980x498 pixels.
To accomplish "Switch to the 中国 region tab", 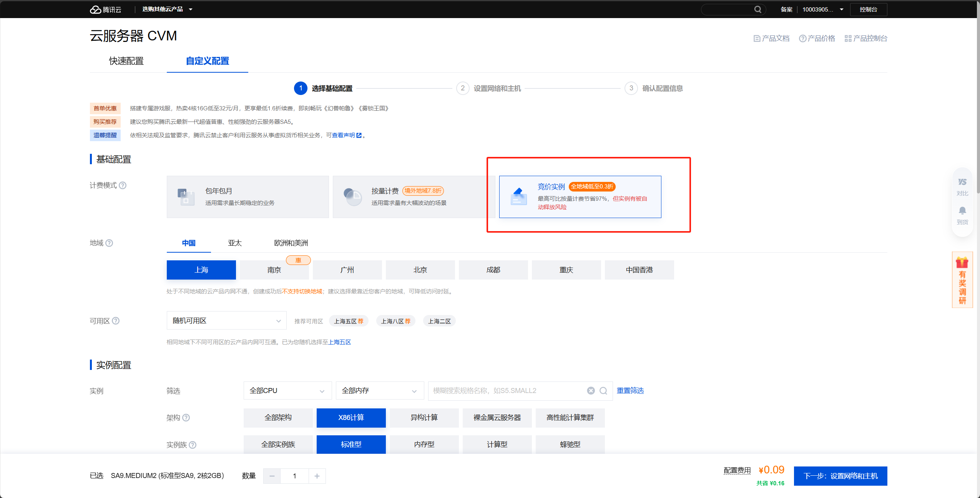I will tap(189, 243).
